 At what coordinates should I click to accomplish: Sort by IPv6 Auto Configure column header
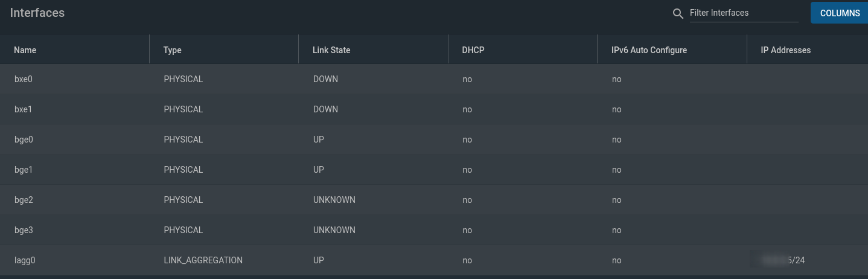[649, 50]
